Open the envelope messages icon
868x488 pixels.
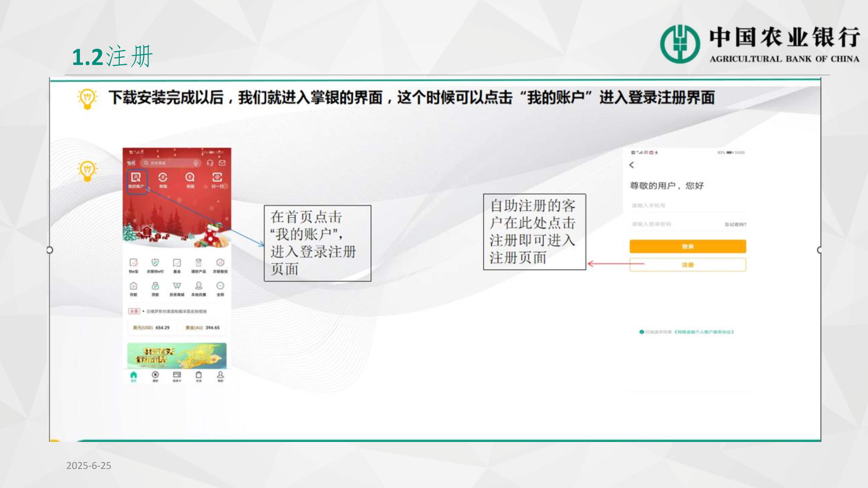click(222, 163)
